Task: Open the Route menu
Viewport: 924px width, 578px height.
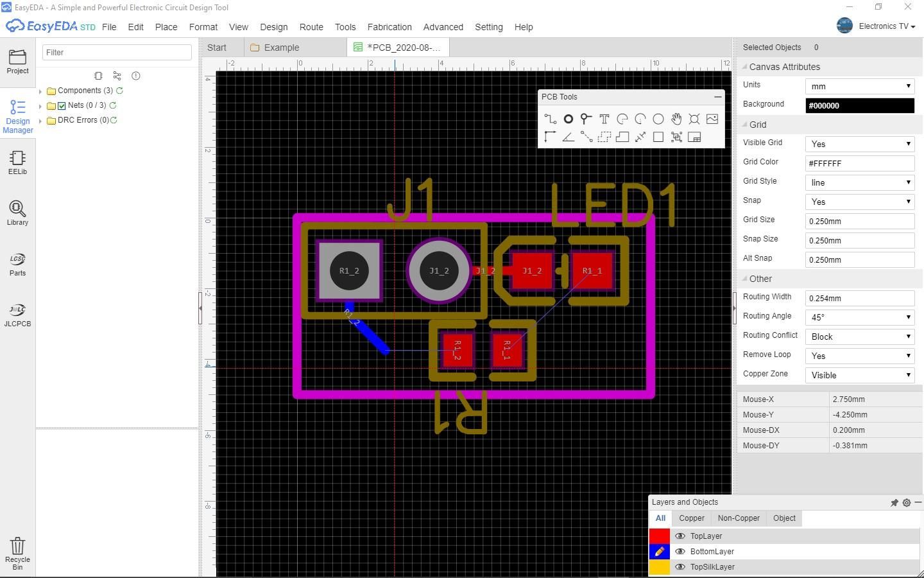Action: [311, 27]
